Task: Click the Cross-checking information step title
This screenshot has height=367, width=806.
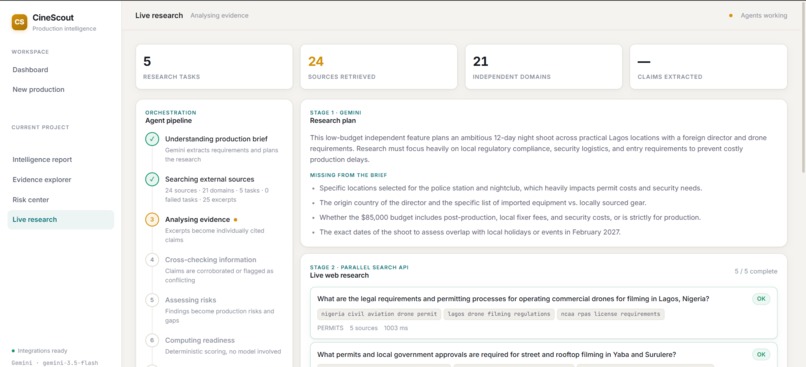Action: 210,260
